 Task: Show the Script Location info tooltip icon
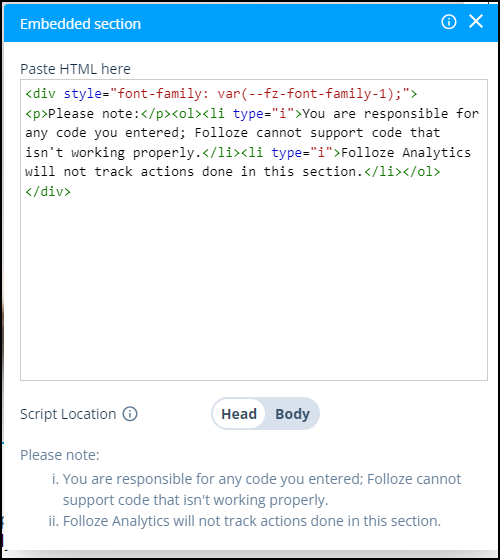130,414
